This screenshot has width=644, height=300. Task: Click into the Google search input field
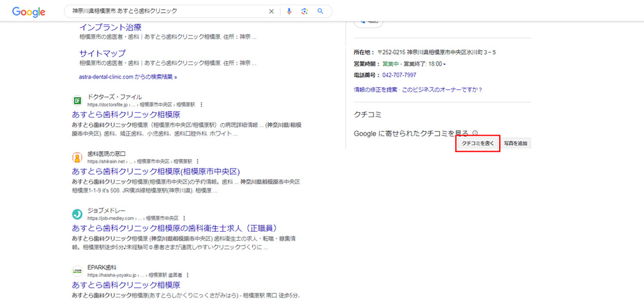[x=167, y=12]
